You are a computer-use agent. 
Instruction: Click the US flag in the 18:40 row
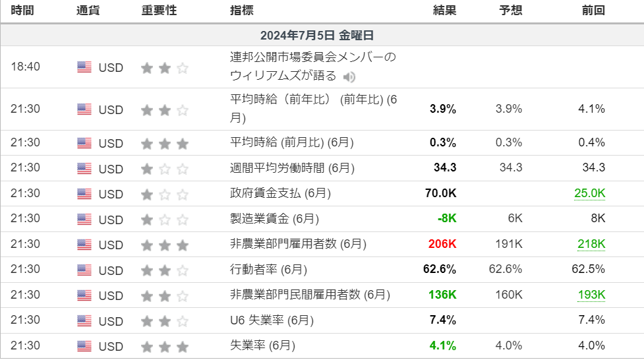pyautogui.click(x=84, y=67)
